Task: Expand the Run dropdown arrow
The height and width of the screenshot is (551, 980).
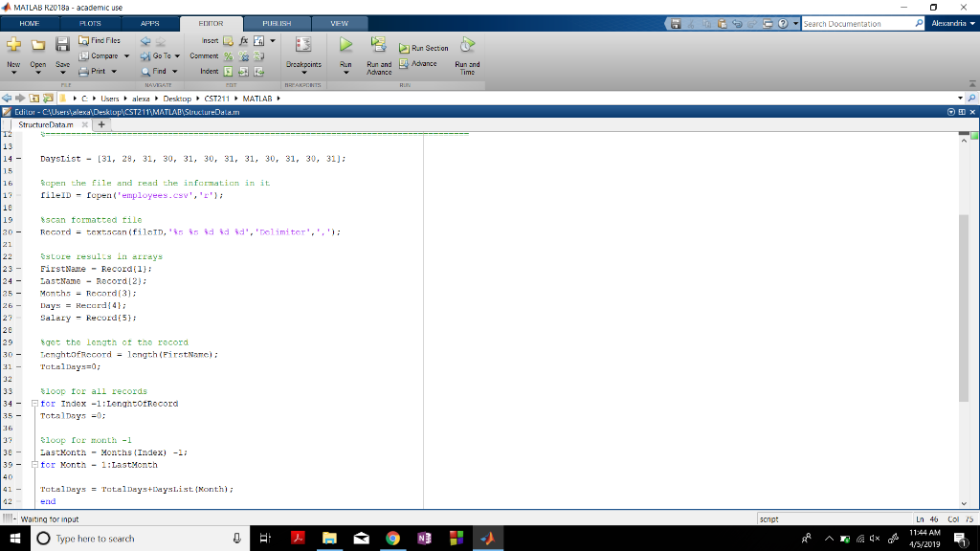Action: pos(345,73)
